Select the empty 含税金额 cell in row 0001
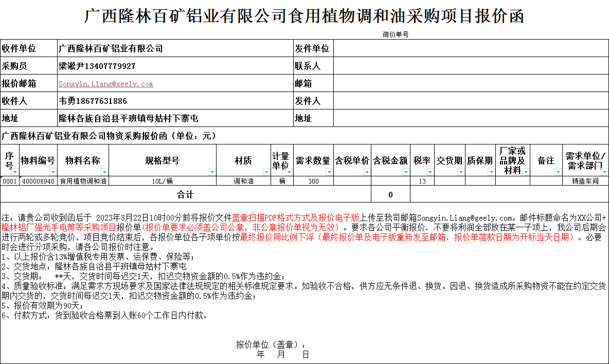609x364 pixels. click(x=390, y=181)
